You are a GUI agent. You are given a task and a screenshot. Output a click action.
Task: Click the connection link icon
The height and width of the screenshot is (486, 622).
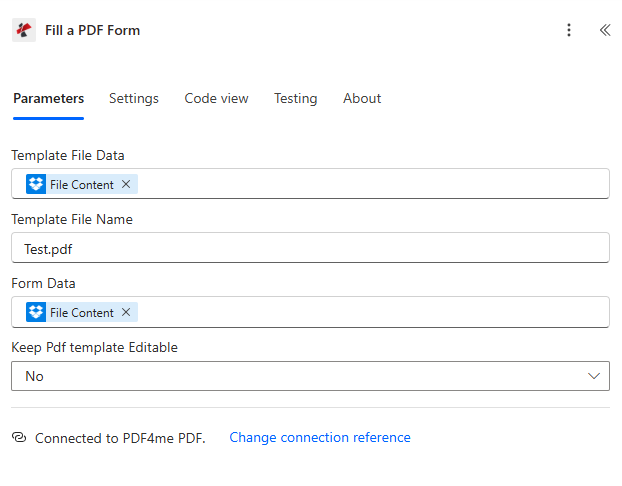pyautogui.click(x=19, y=438)
